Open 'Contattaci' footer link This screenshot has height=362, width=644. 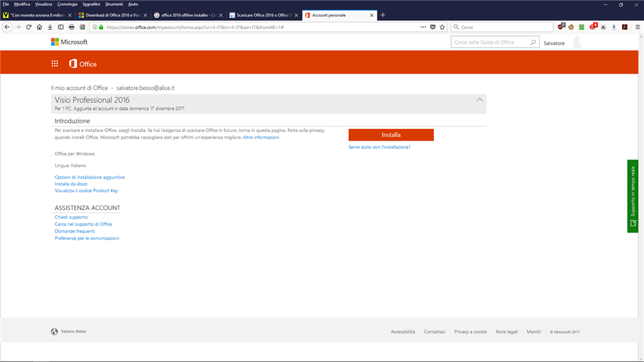tap(435, 332)
